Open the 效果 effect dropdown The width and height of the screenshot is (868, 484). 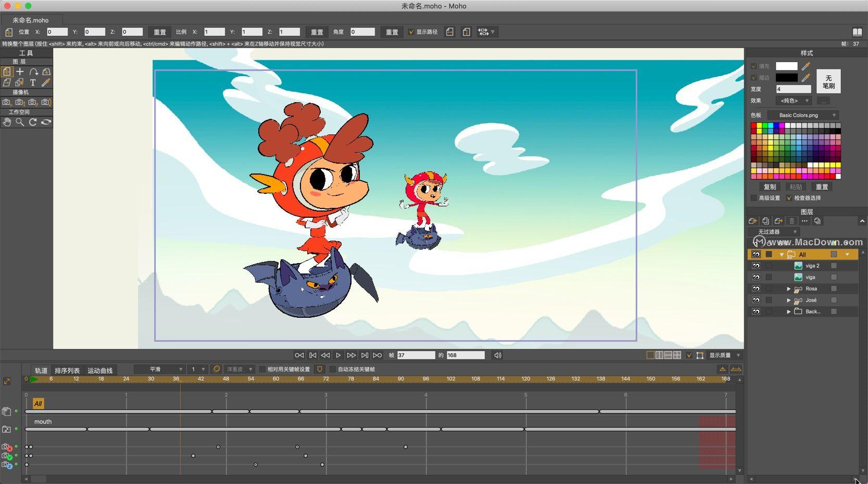(794, 101)
